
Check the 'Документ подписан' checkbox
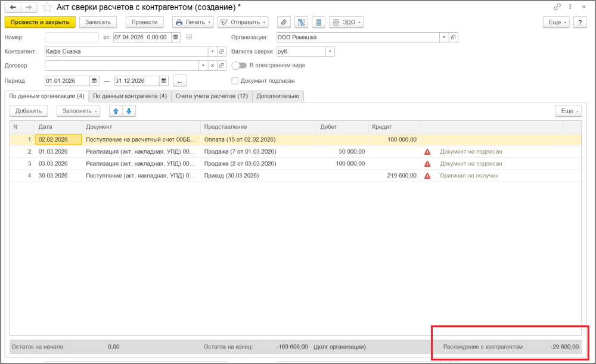[235, 80]
